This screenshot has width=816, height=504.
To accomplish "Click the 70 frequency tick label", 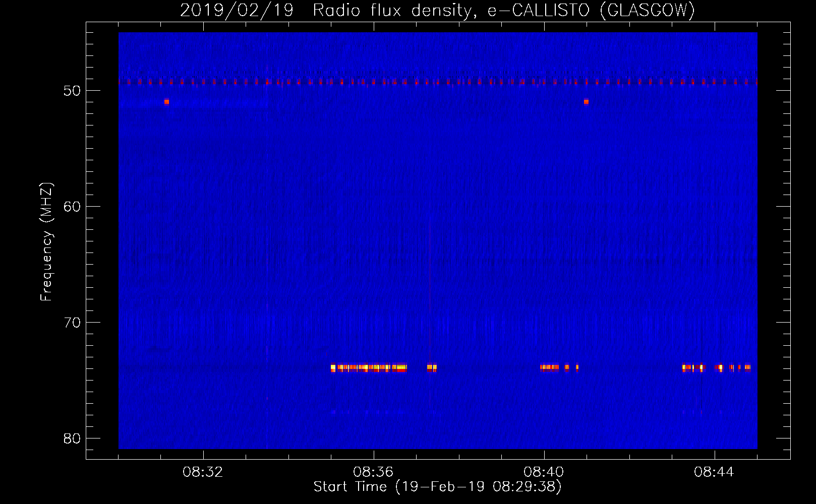I will coord(72,323).
